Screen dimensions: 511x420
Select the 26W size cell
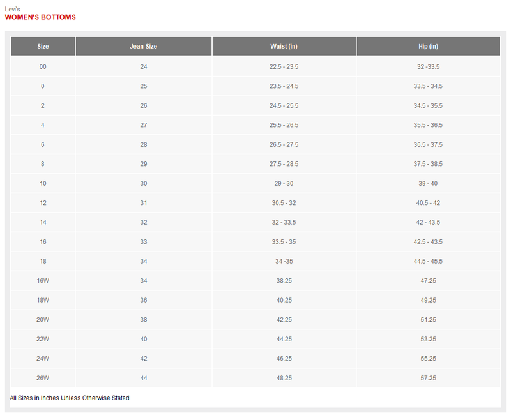pyautogui.click(x=43, y=378)
